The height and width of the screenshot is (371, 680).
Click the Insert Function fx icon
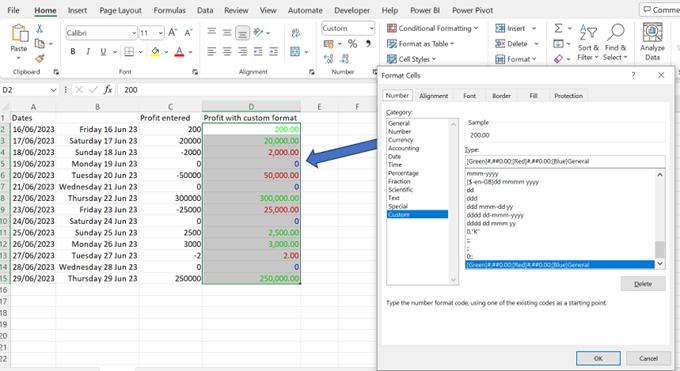coord(108,90)
